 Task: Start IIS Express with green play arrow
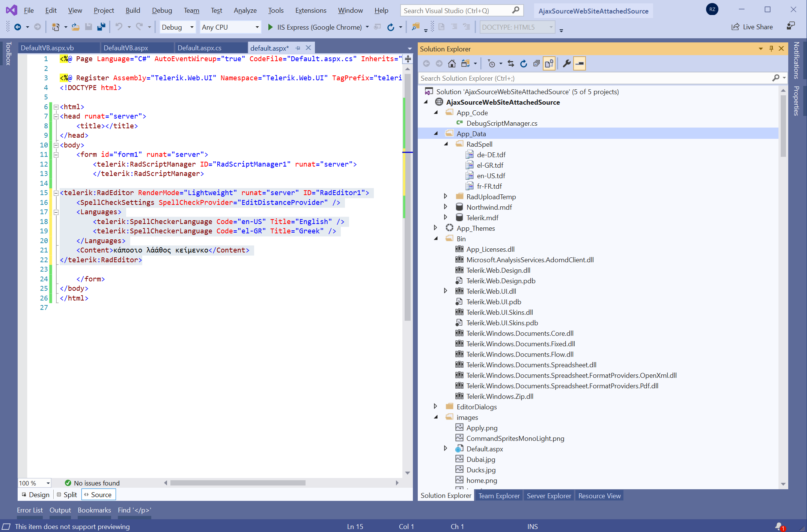[270, 27]
